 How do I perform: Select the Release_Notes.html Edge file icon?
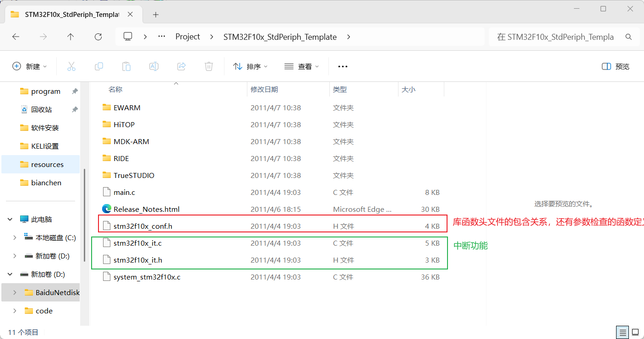pyautogui.click(x=107, y=209)
